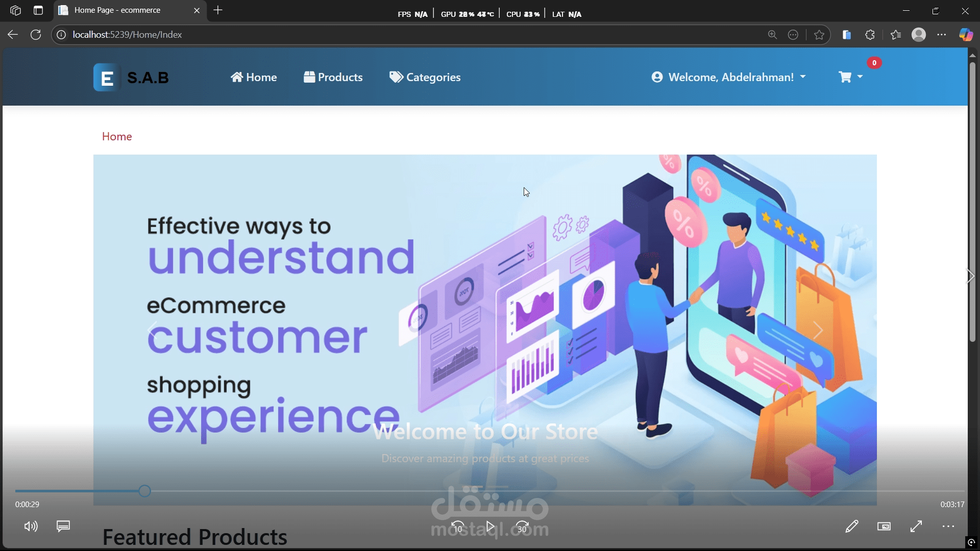Click the S.A.B store logo
Image resolution: width=980 pixels, height=551 pixels.
pyautogui.click(x=131, y=77)
